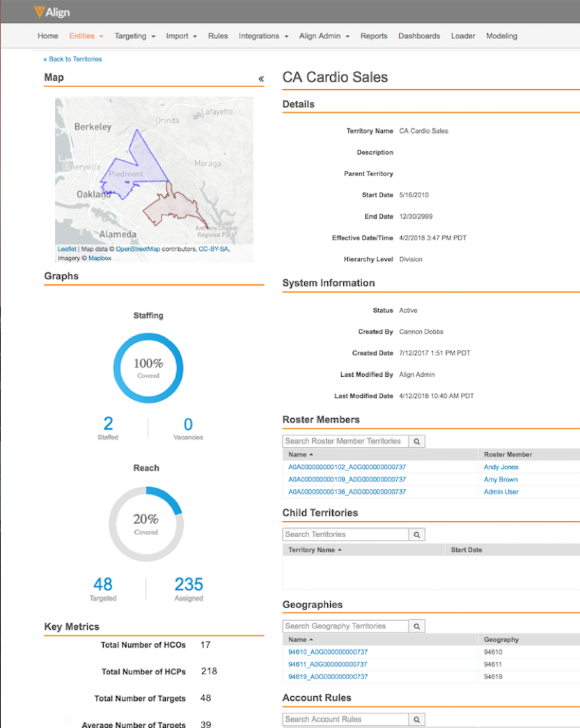Viewport: 580px width, 728px height.
Task: Click the CC-BY-SA license link
Action: click(214, 249)
